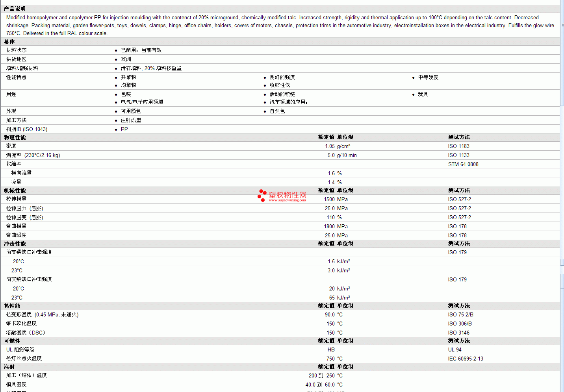Viewport: 564px width, 392px height.
Task: Click the 自然色 appearance entry
Action: coord(277,111)
